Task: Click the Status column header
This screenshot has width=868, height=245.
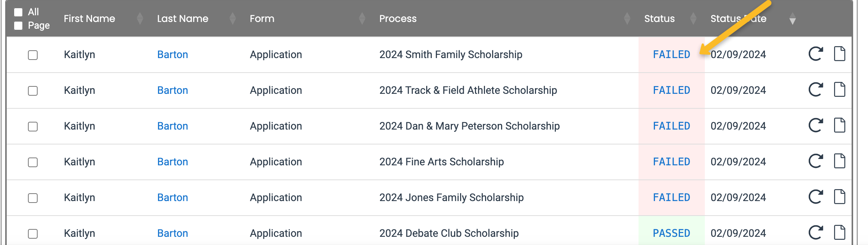Action: [x=659, y=19]
